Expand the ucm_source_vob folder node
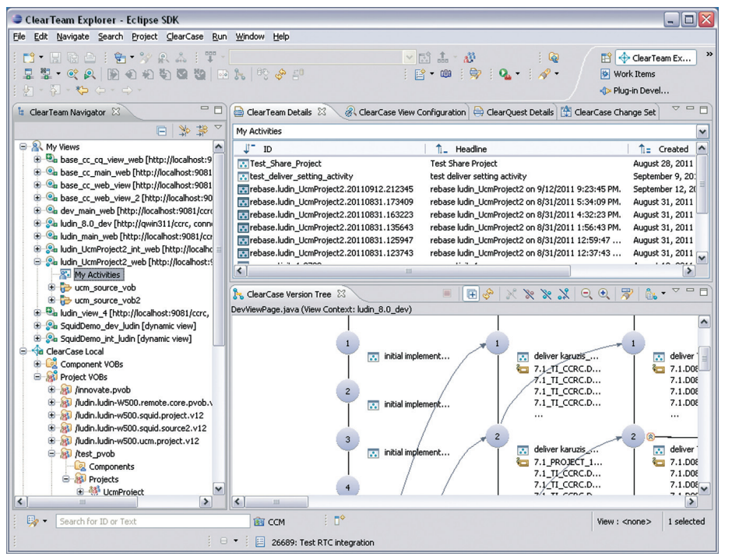This screenshot has width=746, height=560. point(51,287)
